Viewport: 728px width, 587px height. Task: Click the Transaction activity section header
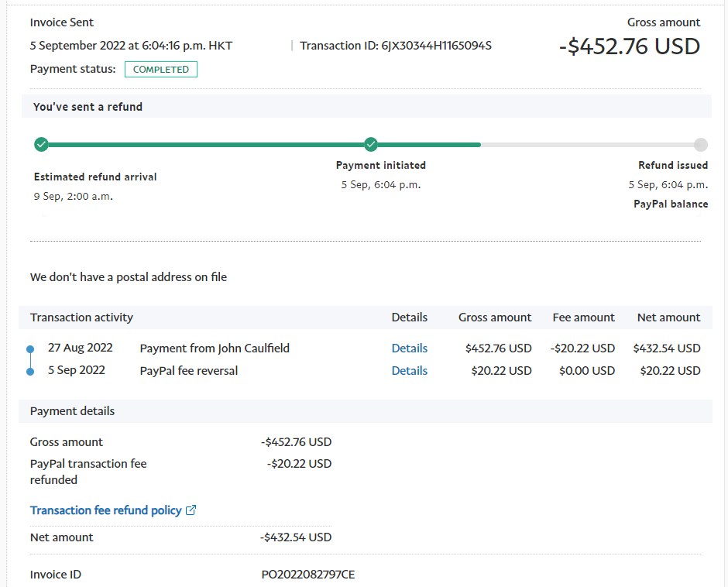81,318
